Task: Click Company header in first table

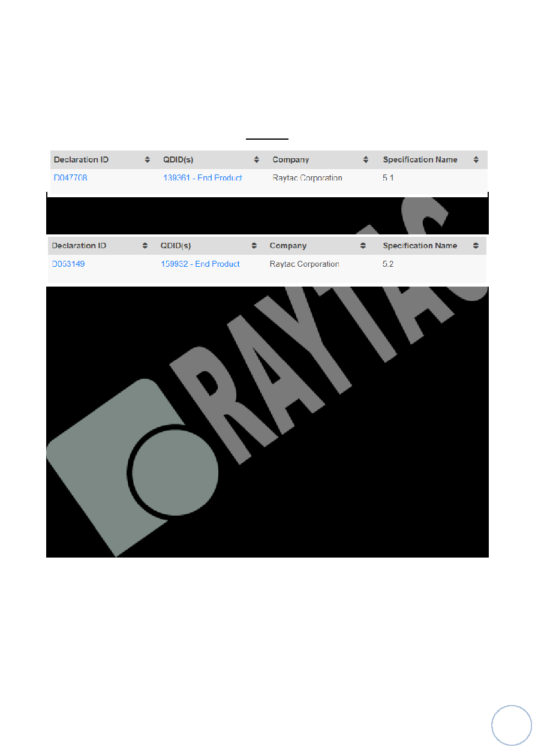Action: point(291,160)
